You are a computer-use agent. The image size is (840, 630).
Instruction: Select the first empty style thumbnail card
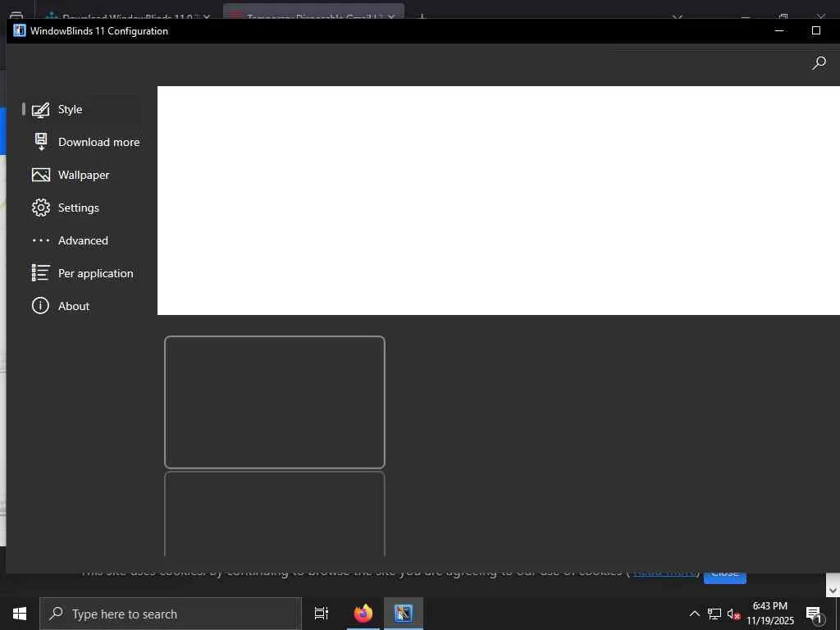point(275,402)
